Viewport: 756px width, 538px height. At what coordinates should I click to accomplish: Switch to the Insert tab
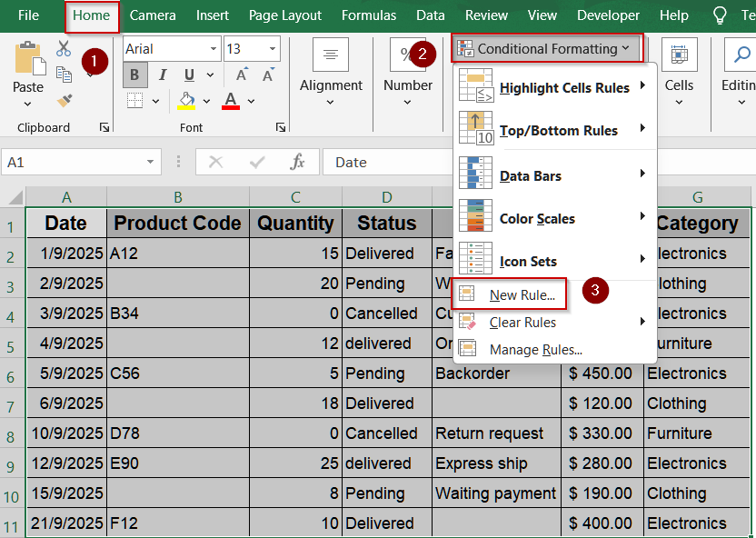pyautogui.click(x=212, y=15)
